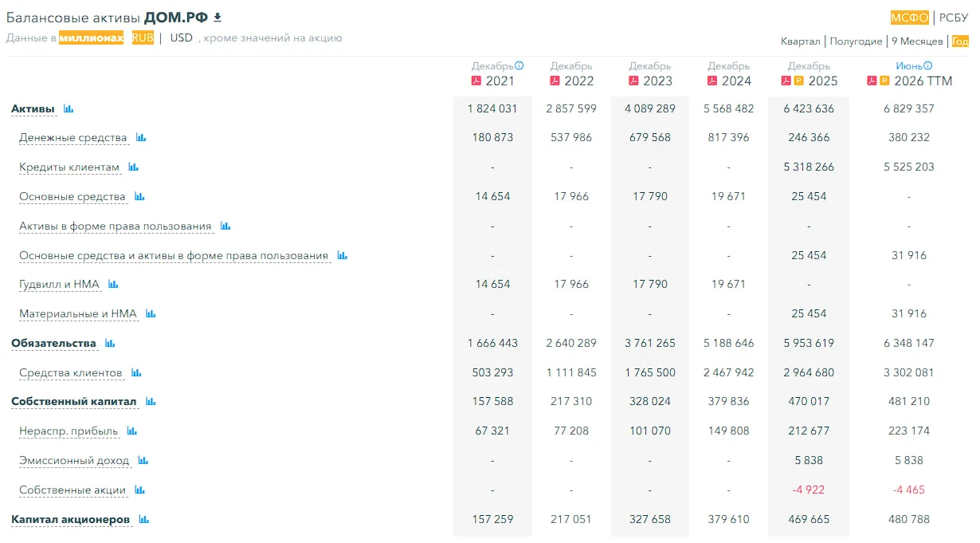Open the chart icon next to Активы
The image size is (980, 543).
[x=69, y=108]
